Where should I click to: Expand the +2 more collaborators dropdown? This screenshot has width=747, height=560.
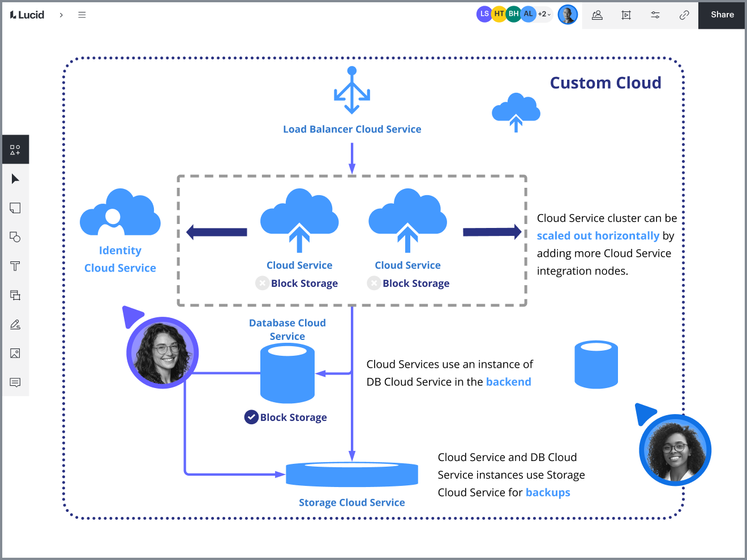tap(544, 14)
